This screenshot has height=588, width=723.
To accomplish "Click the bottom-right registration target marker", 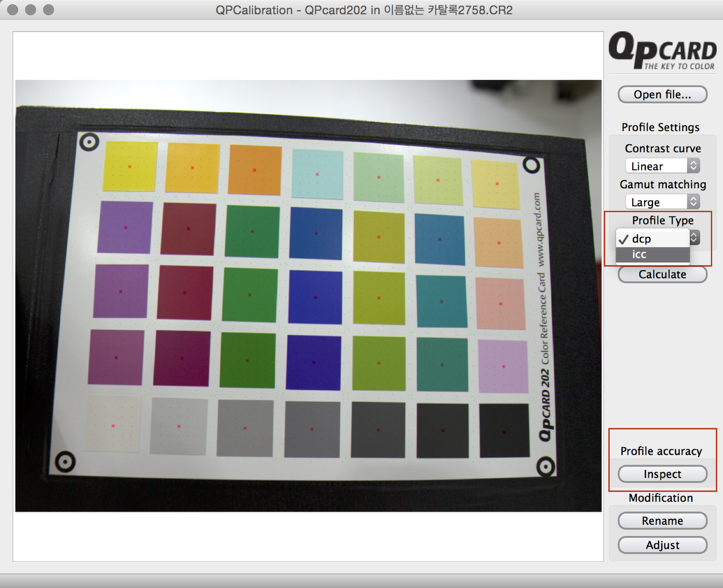I will (545, 467).
